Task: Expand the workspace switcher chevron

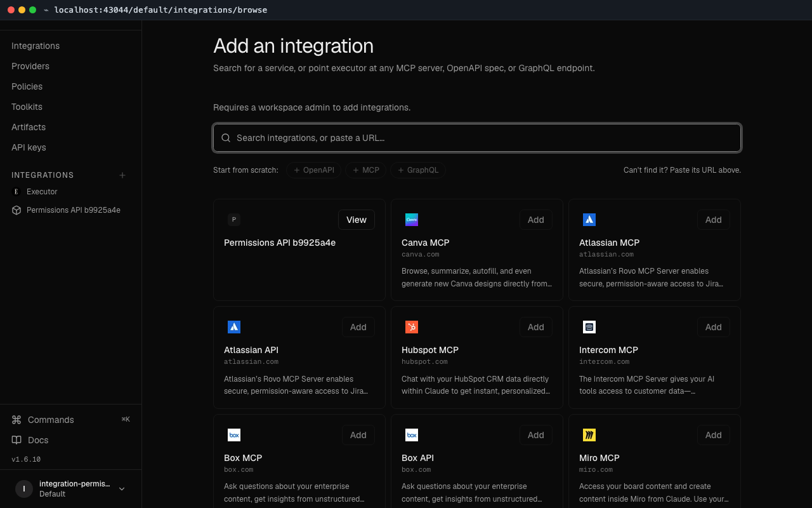Action: (122, 489)
